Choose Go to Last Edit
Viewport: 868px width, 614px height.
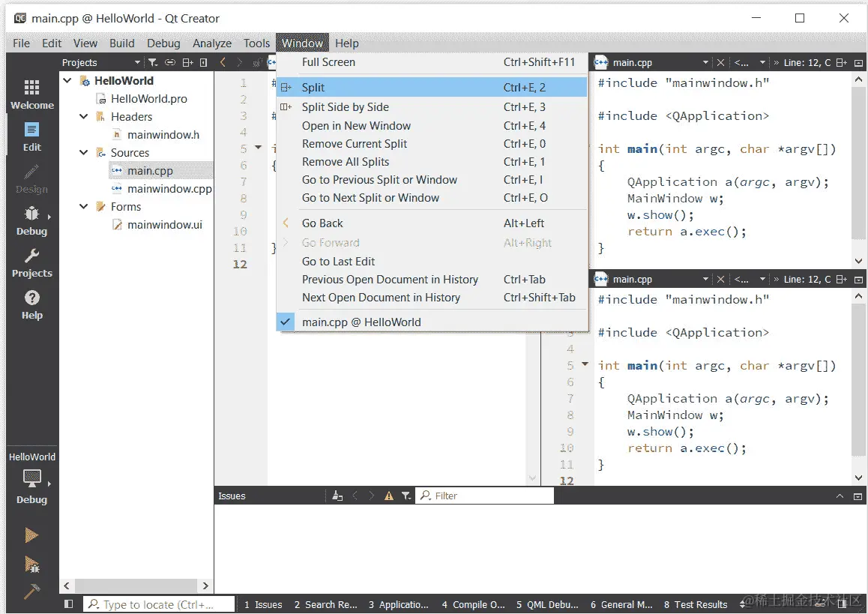[432, 262]
